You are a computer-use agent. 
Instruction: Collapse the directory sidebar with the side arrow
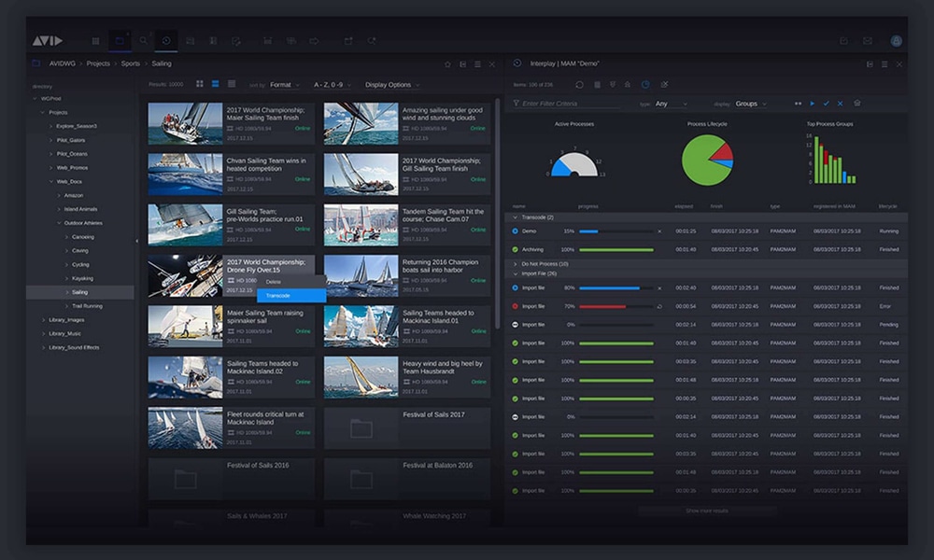point(137,241)
